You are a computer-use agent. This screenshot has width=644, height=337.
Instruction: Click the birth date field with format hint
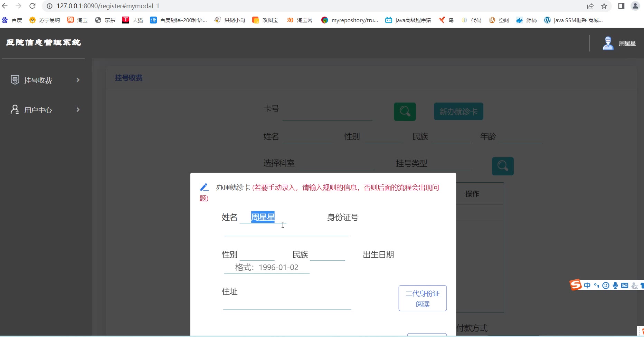click(x=267, y=267)
